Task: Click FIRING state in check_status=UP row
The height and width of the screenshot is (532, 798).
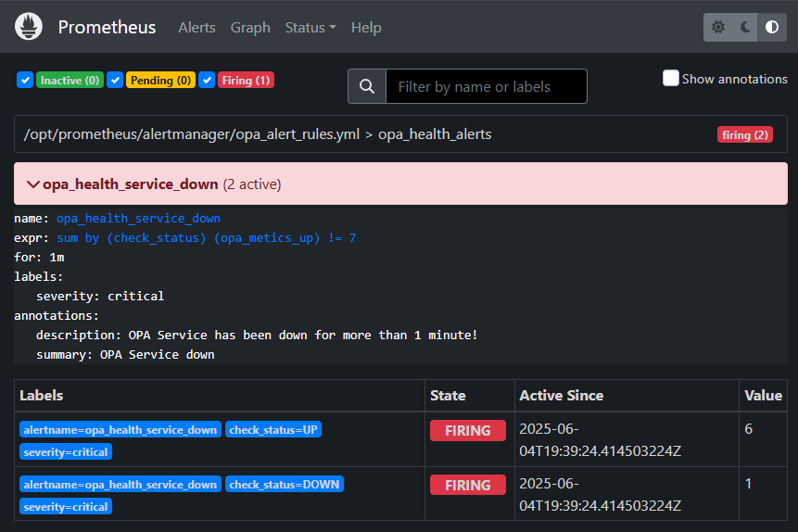Action: click(468, 431)
